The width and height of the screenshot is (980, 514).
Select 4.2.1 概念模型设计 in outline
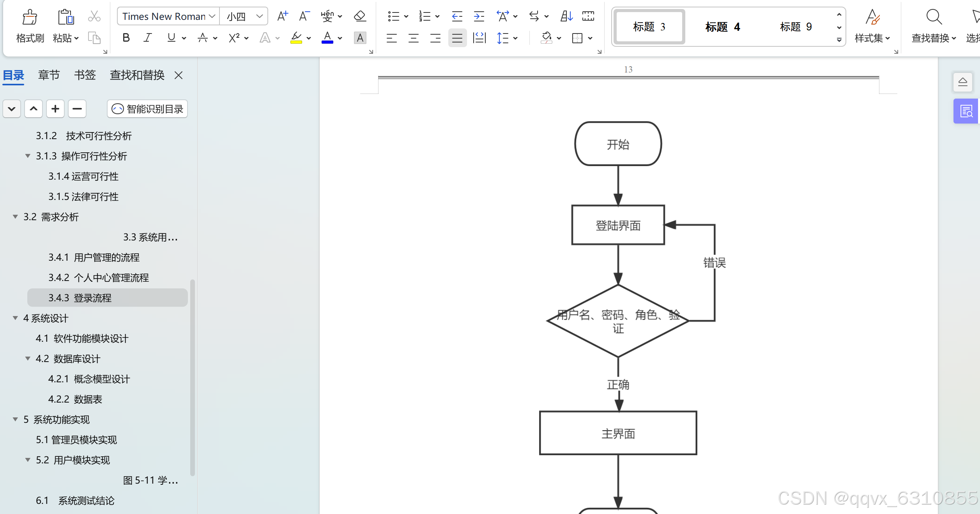click(89, 379)
